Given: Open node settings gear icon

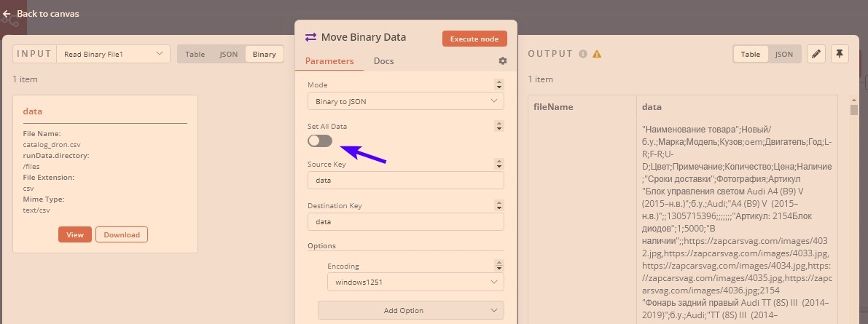Looking at the screenshot, I should (503, 61).
